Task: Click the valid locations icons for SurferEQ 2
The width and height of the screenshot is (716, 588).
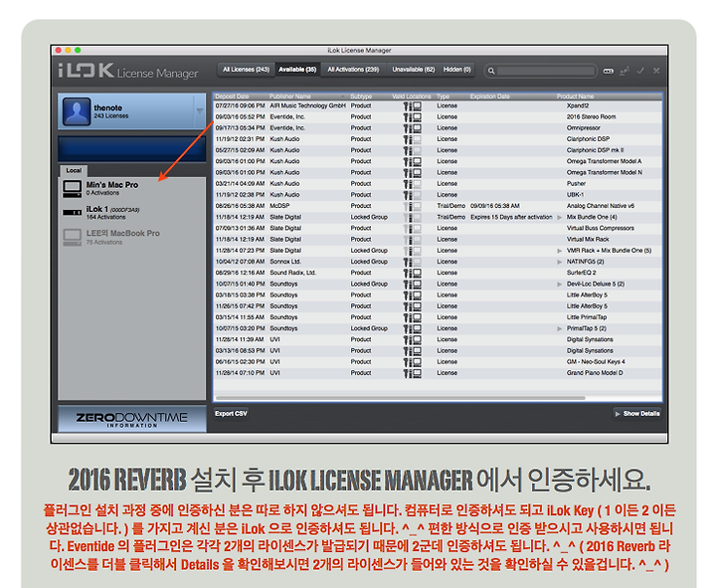Action: (413, 273)
